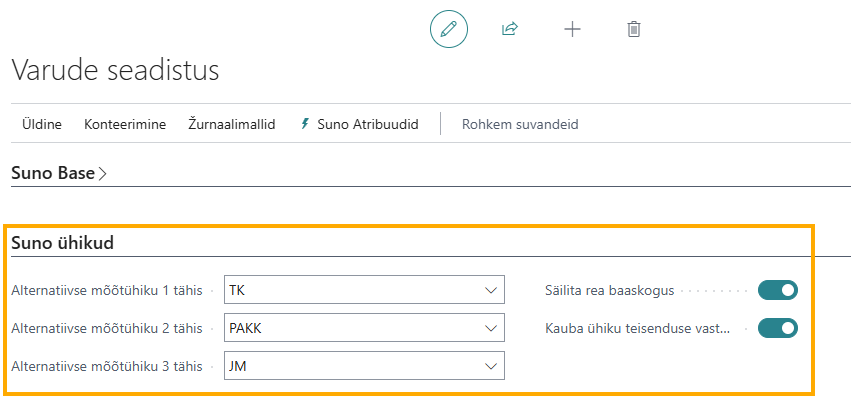Open the Üldine menu
The image size is (851, 410).
42,124
